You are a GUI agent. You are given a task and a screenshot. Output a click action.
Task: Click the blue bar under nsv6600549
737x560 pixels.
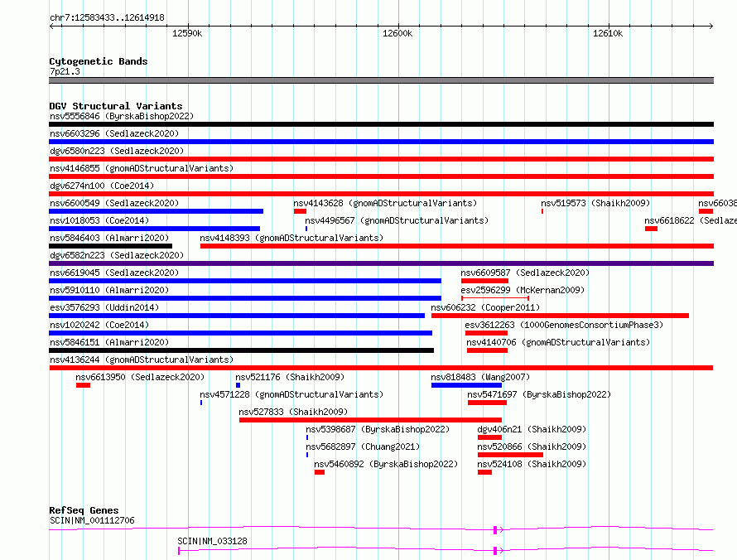coord(156,211)
